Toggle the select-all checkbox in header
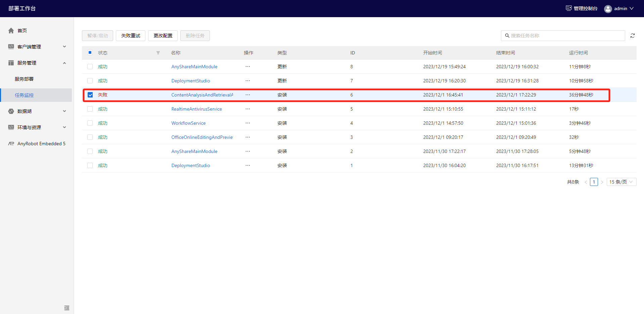The width and height of the screenshot is (644, 314). pyautogui.click(x=90, y=52)
